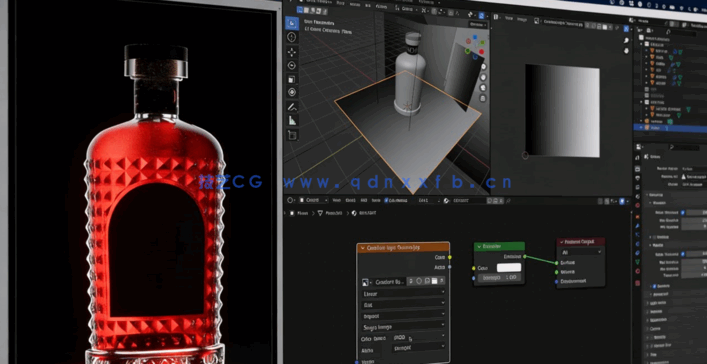Open Node menu in node editor header
The width and height of the screenshot is (707, 364).
[376, 200]
